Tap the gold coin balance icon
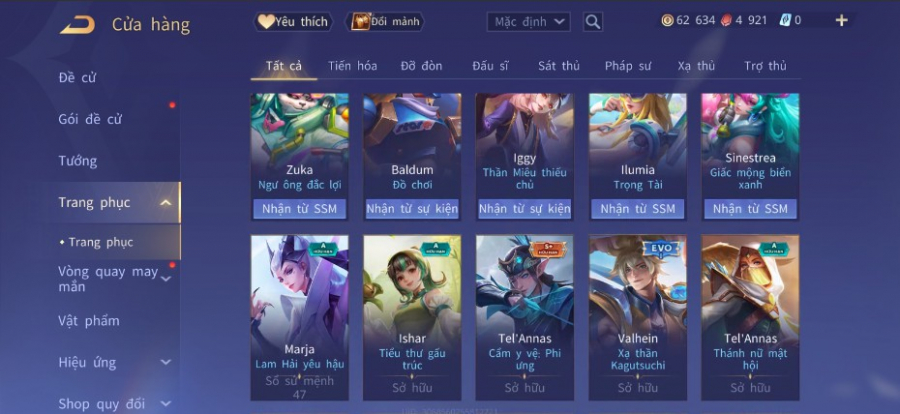Viewport: 900px width, 414px height. (x=667, y=21)
